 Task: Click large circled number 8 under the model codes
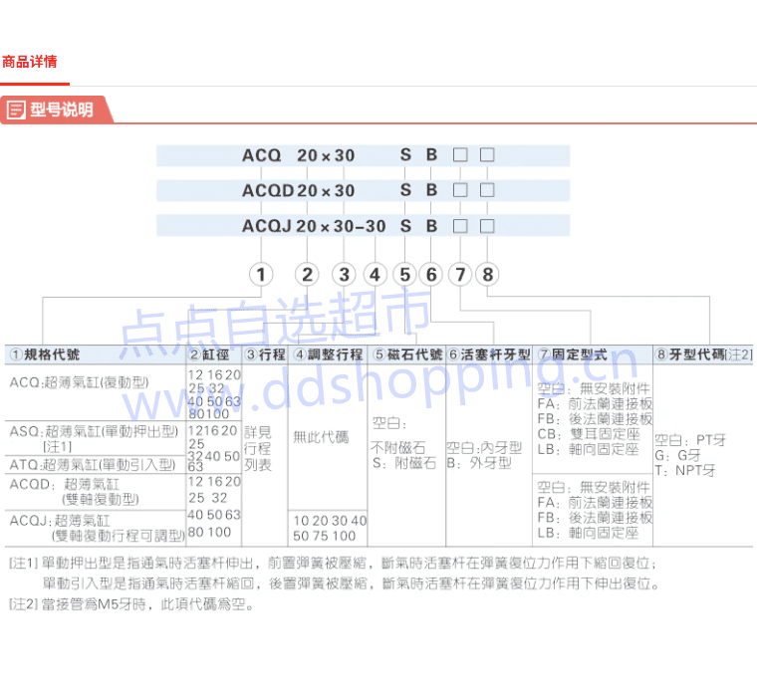click(487, 275)
